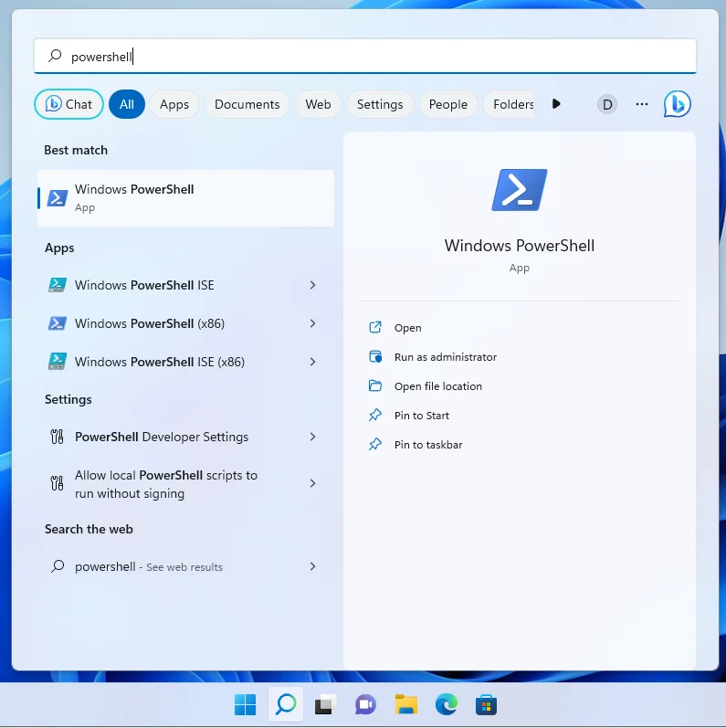This screenshot has width=726, height=728.
Task: Click into the powershell search box
Action: (365, 57)
